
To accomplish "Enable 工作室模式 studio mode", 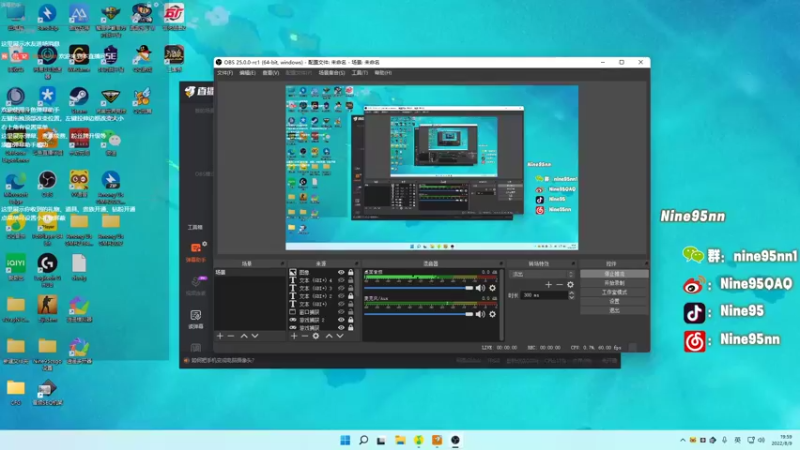I will point(614,292).
